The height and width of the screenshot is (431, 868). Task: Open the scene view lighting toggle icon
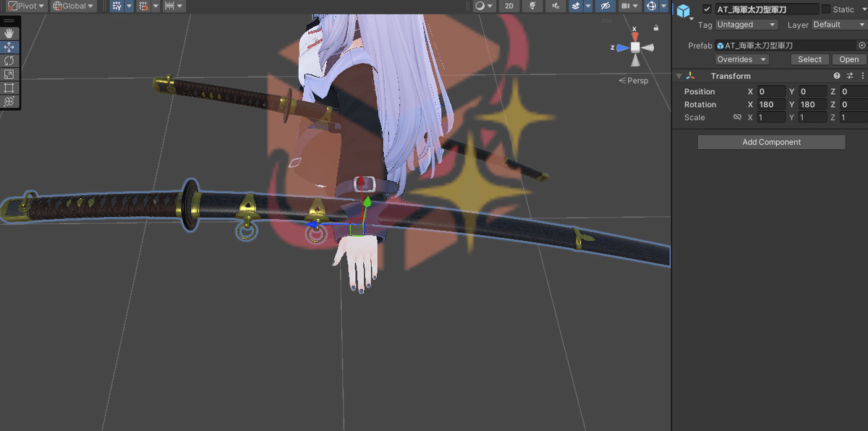[532, 6]
